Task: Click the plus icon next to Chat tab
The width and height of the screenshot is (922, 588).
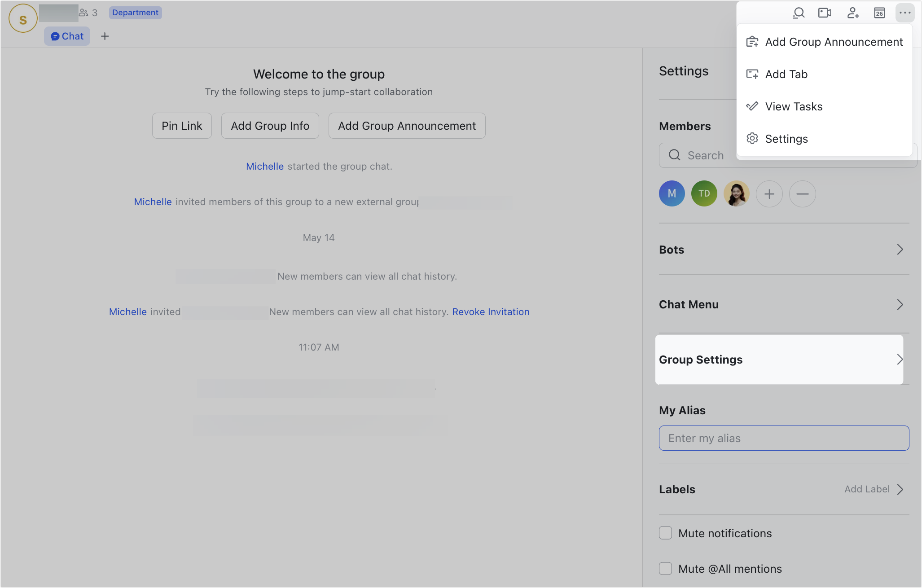Action: (x=105, y=36)
